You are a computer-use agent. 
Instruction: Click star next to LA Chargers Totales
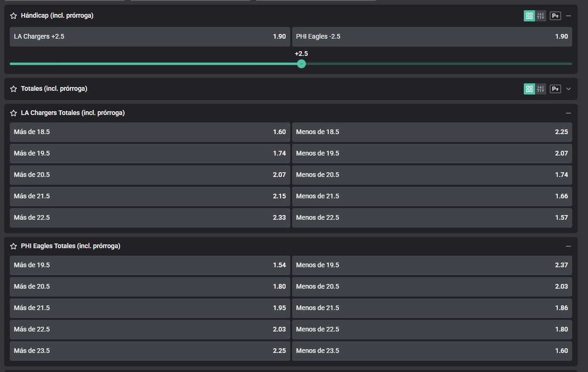tap(13, 113)
